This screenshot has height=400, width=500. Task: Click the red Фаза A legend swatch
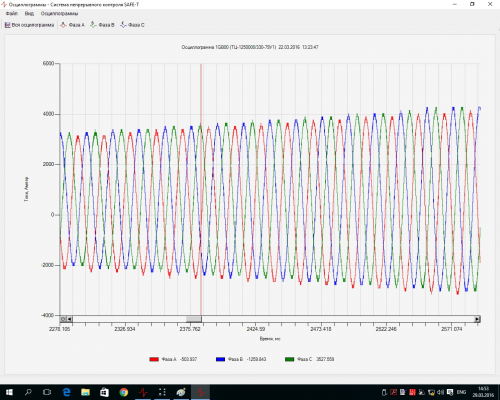point(154,359)
